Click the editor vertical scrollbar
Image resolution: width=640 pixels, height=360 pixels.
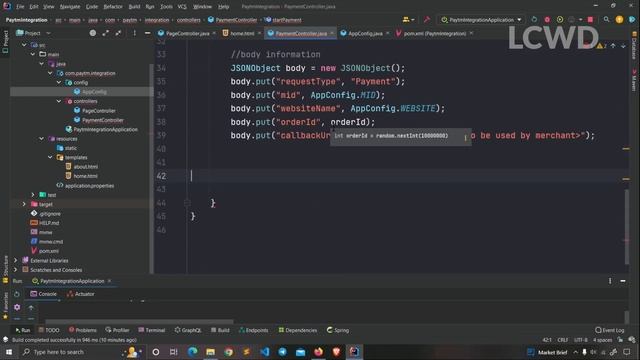pos(627,227)
